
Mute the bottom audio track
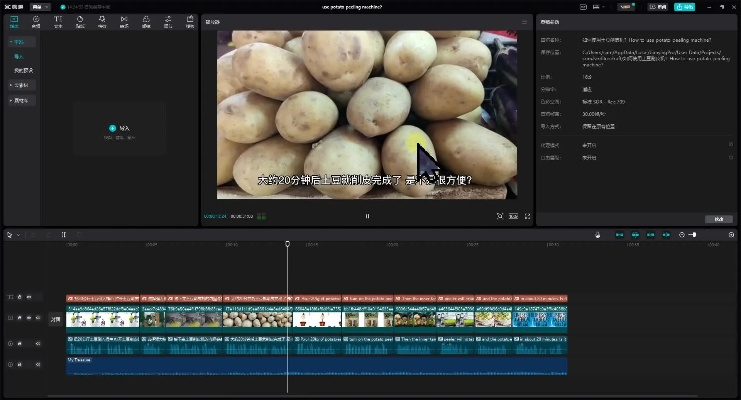(x=38, y=365)
